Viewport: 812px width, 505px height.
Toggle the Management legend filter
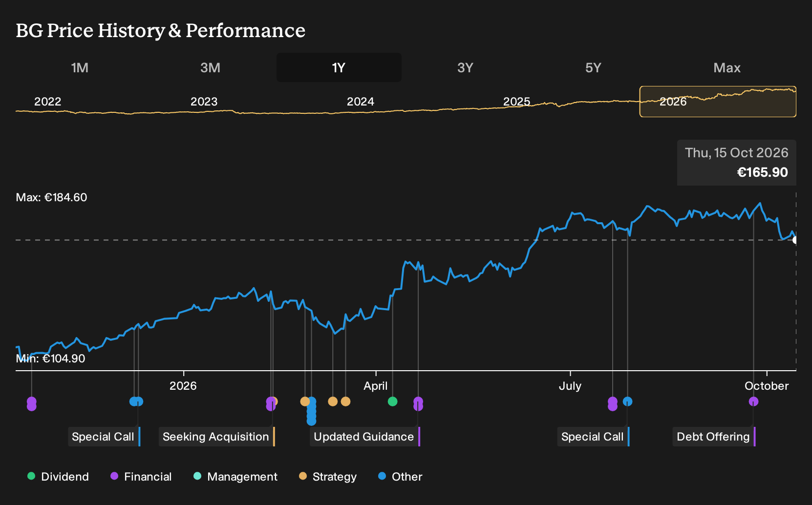click(x=235, y=476)
